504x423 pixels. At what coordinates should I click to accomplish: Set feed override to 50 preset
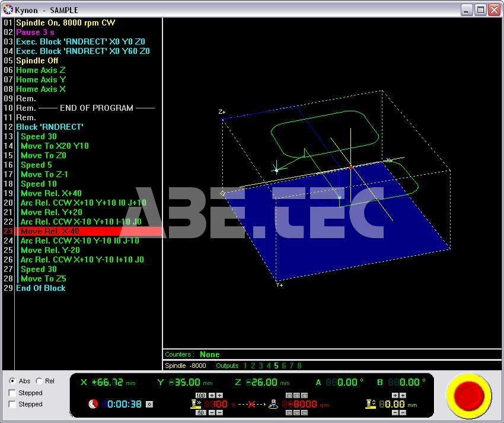click(x=200, y=413)
